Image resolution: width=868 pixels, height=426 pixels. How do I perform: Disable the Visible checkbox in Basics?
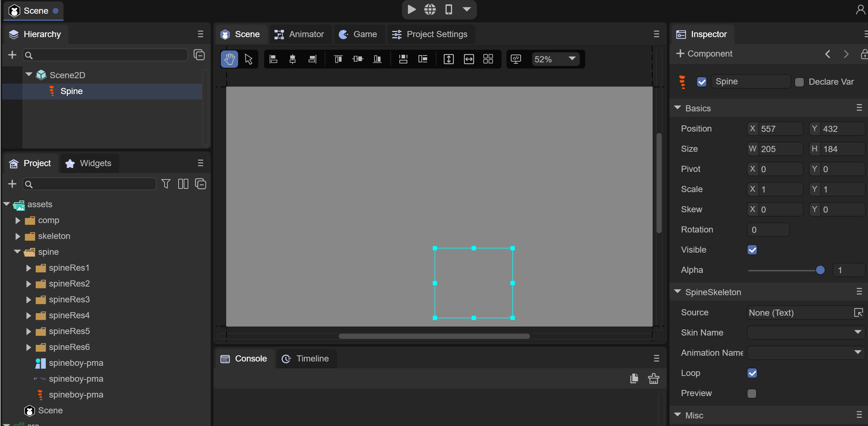753,249
